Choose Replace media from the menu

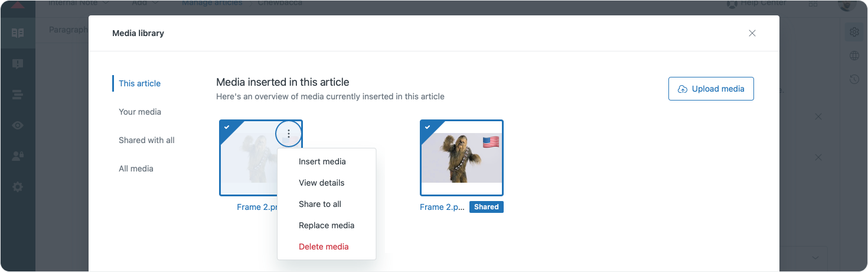(327, 225)
